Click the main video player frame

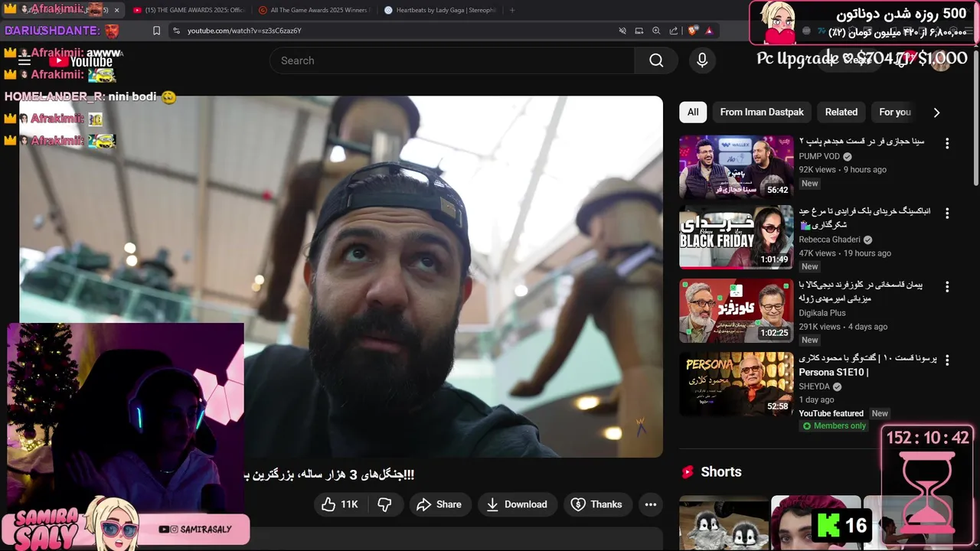pyautogui.click(x=341, y=277)
